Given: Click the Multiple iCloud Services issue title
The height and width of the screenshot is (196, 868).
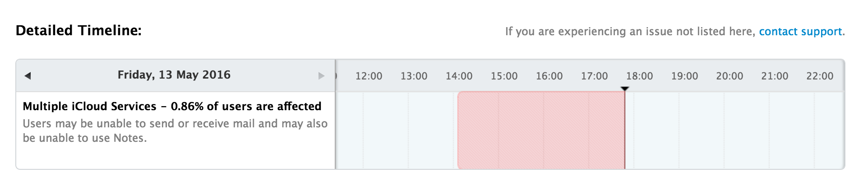Looking at the screenshot, I should pyautogui.click(x=172, y=107).
